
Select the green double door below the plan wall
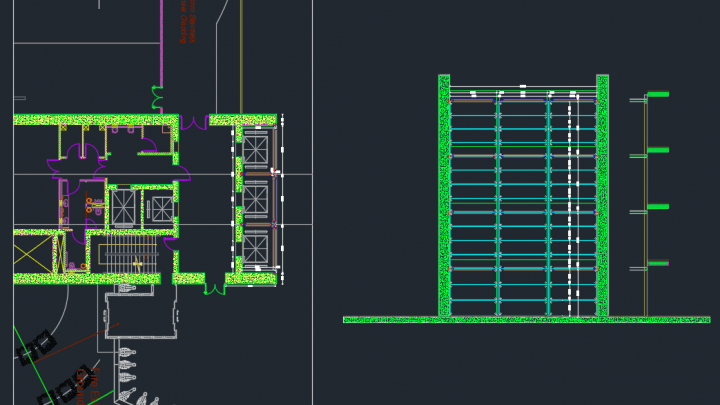click(x=214, y=289)
